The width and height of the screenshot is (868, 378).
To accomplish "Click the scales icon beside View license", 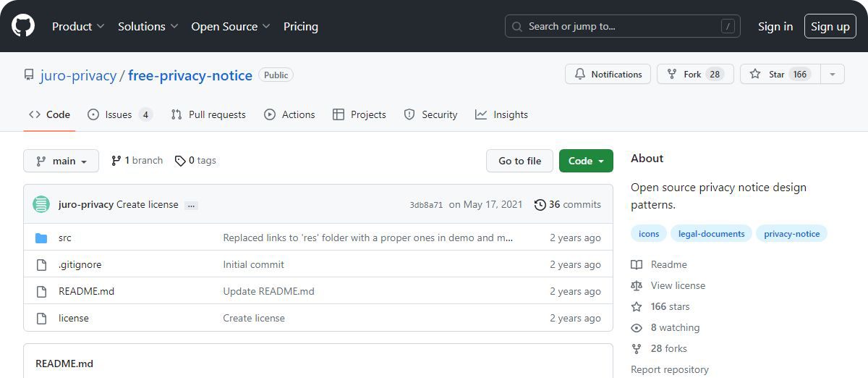I will [637, 285].
